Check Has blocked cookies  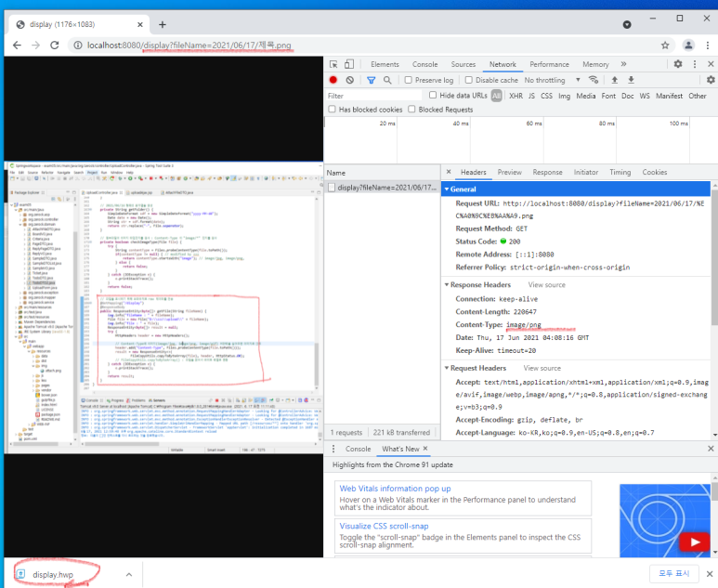(332, 109)
